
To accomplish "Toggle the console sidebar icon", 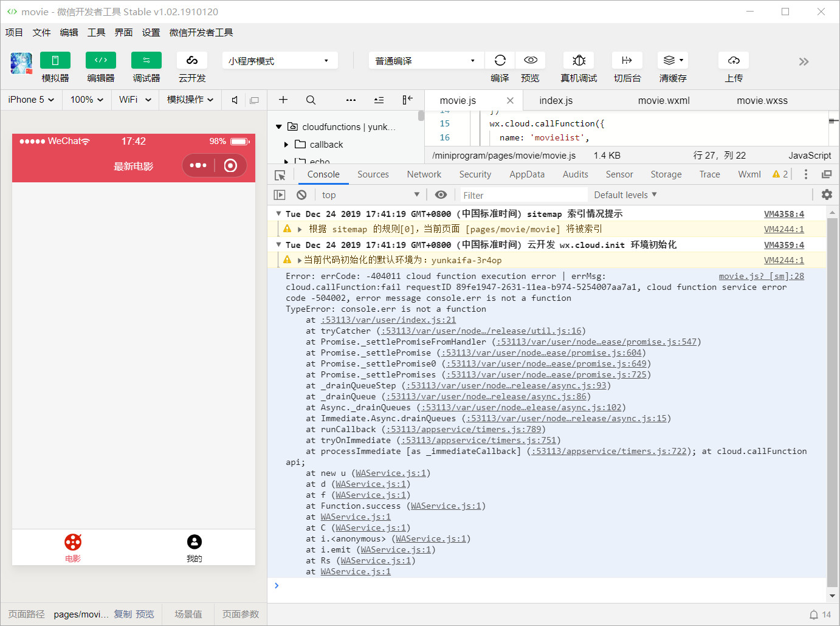I will pos(280,195).
